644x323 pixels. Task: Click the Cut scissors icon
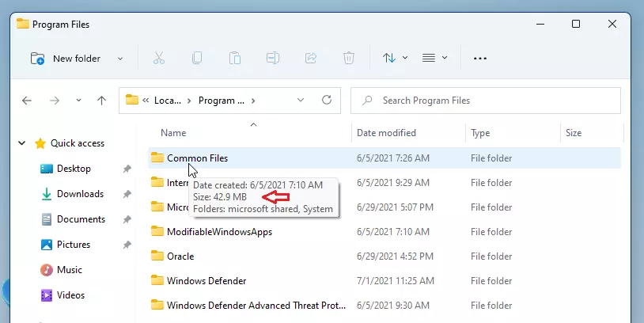[x=159, y=58]
